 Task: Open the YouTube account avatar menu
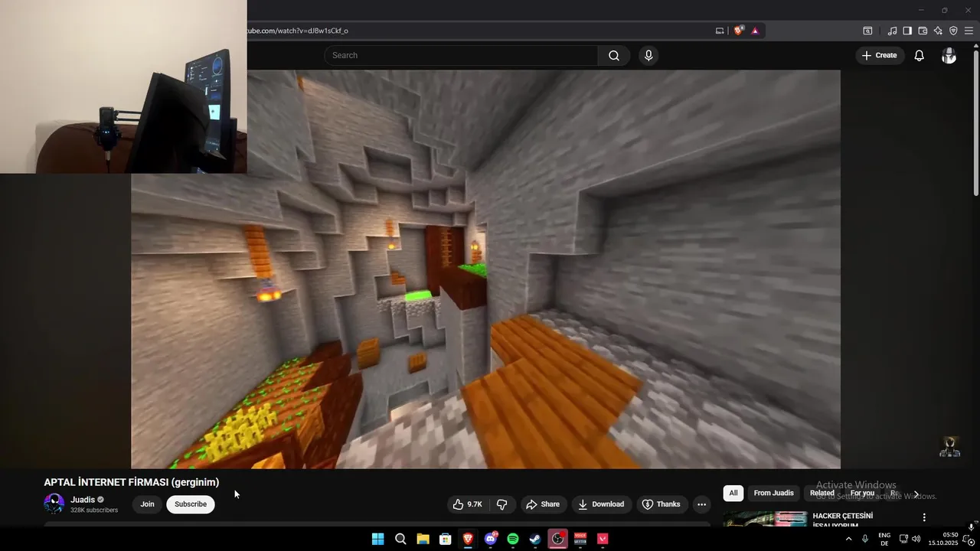point(949,55)
